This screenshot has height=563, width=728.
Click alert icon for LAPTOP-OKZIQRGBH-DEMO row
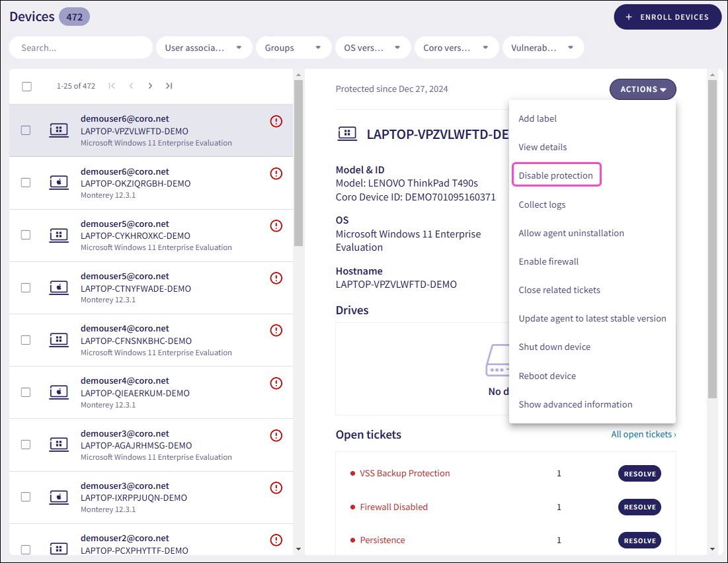coord(276,174)
